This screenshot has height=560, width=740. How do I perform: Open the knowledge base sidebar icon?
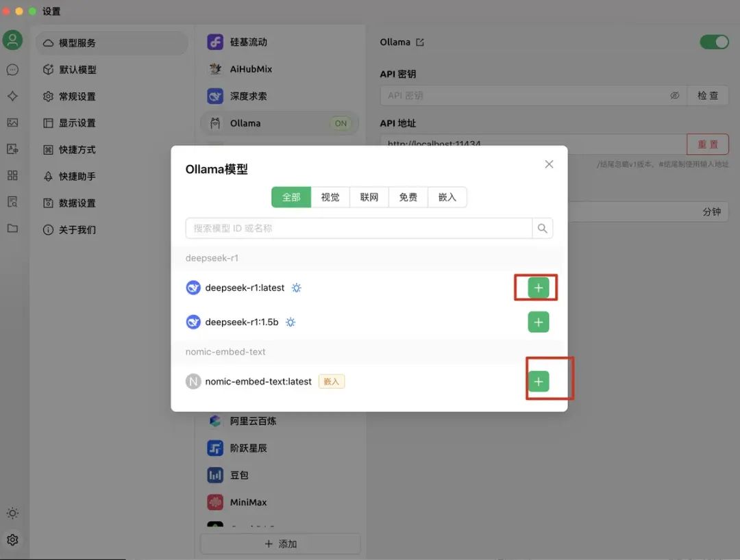point(13,202)
